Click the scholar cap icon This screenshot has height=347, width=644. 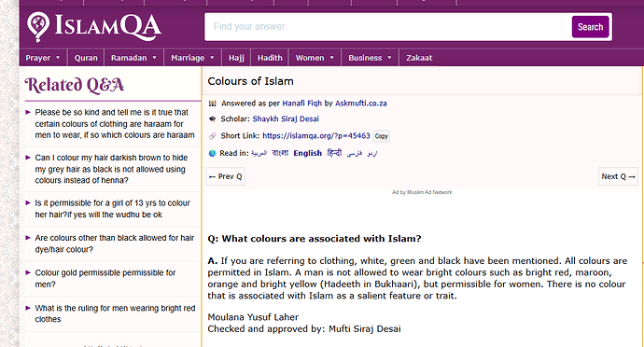[212, 119]
